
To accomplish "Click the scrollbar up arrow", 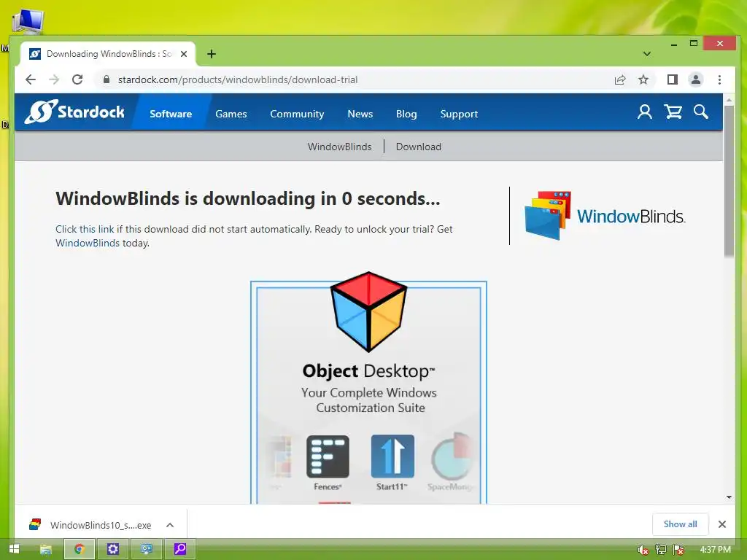I will click(x=729, y=101).
